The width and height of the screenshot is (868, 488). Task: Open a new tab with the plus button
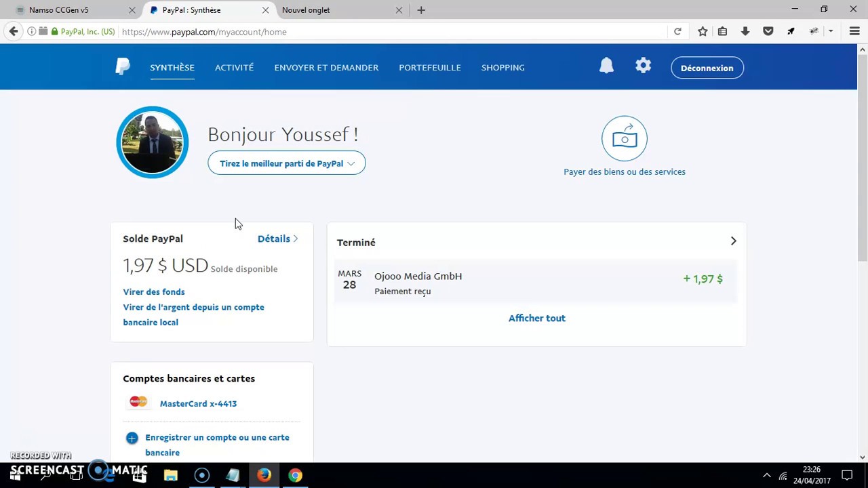(421, 10)
